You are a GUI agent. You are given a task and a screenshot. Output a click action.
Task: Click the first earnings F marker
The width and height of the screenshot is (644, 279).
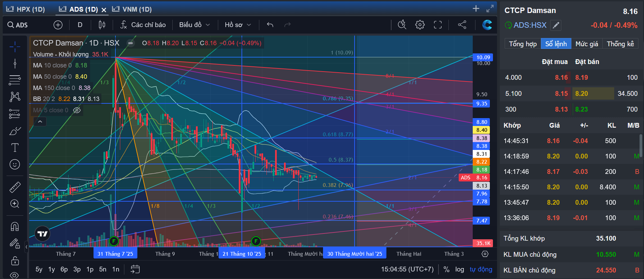(x=114, y=241)
